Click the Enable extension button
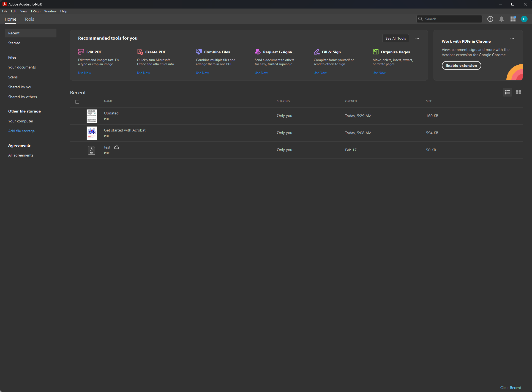Image resolution: width=532 pixels, height=392 pixels. [461, 65]
